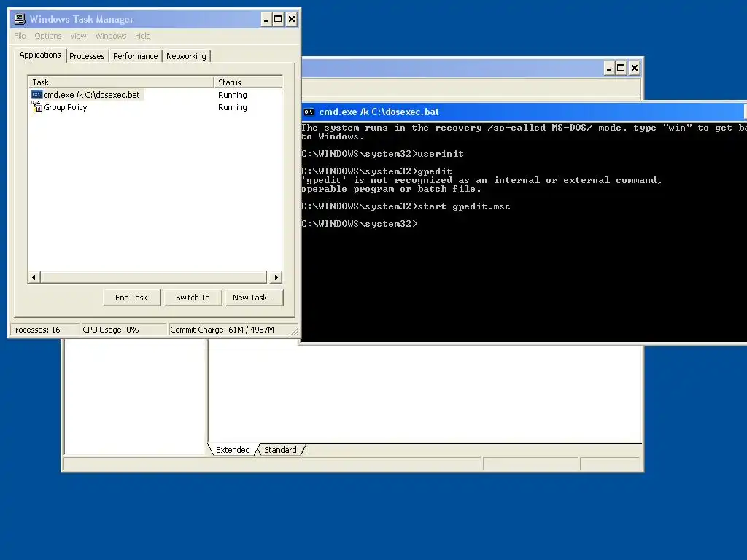This screenshot has width=747, height=560.
Task: Click the 'C:\WINDOWS\system32>userinit' line
Action: coord(382,154)
